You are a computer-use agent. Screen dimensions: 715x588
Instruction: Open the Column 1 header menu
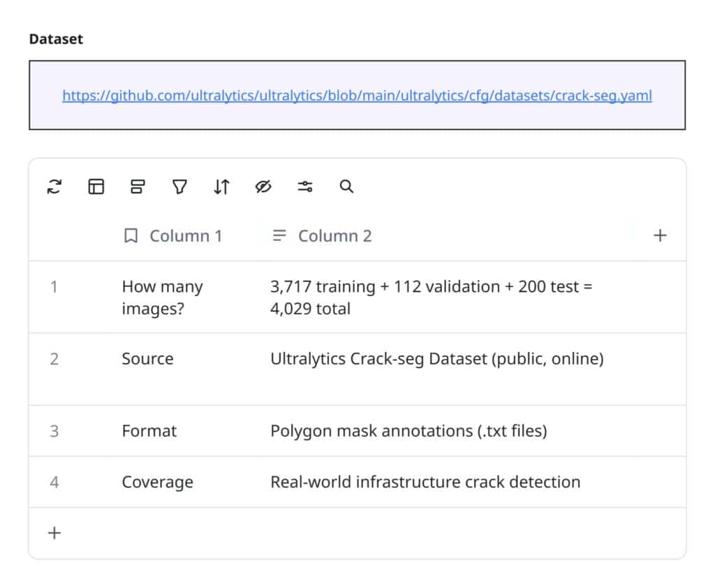172,236
